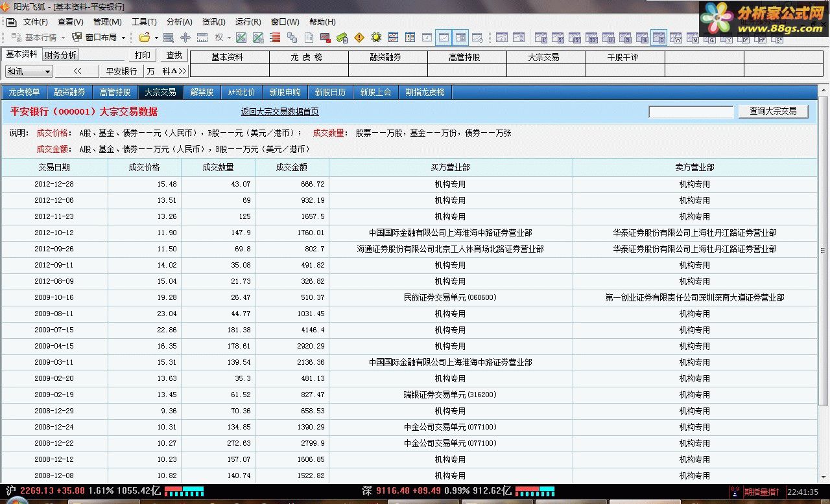Switch to the 新股申购 tab
The image size is (830, 504).
click(285, 92)
